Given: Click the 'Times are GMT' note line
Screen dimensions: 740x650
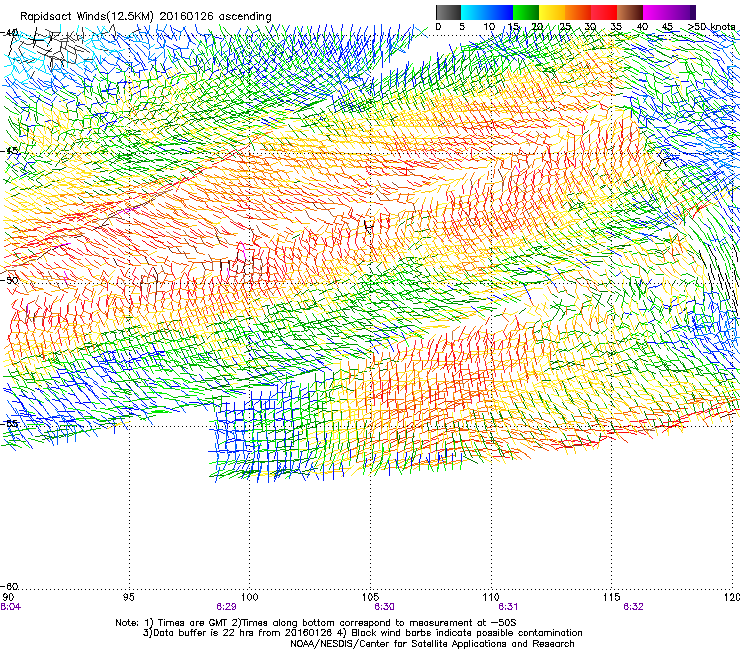Looking at the screenshot, I should 316,623.
